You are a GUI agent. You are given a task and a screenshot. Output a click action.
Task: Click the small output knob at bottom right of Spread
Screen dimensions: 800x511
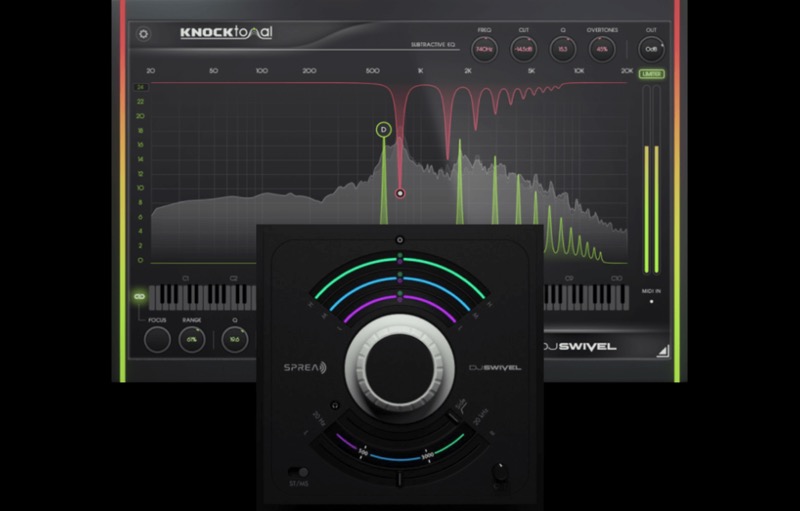499,469
